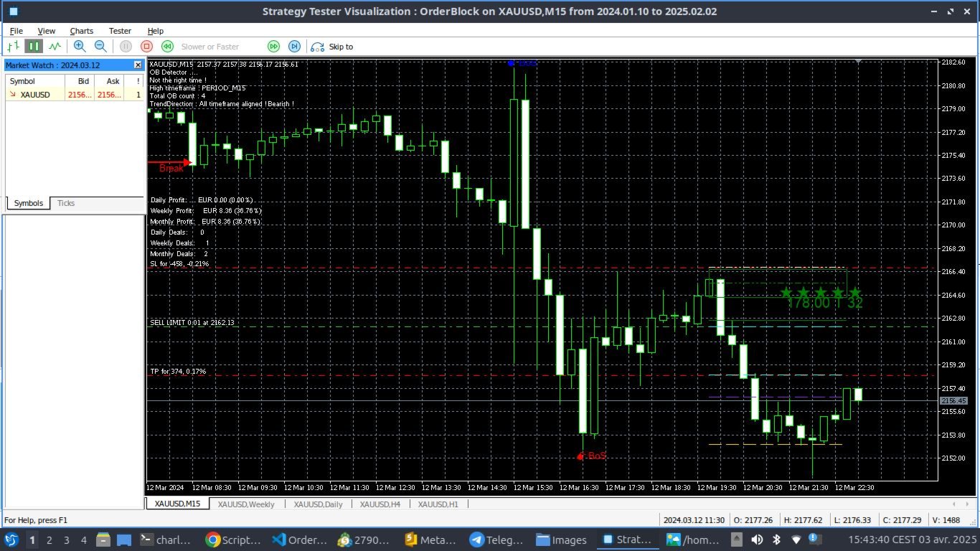The image size is (980, 551).
Task: Mute system audio from the tray
Action: 755,540
